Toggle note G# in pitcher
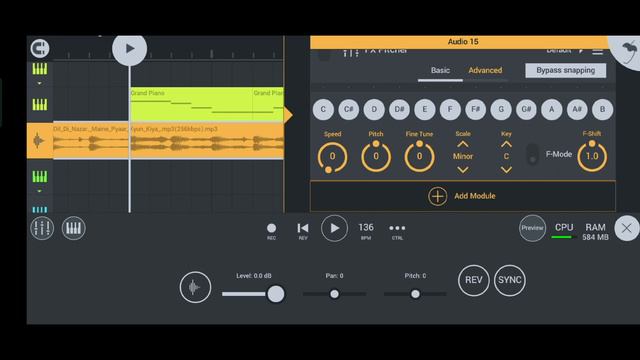This screenshot has height=360, width=640. tap(526, 109)
